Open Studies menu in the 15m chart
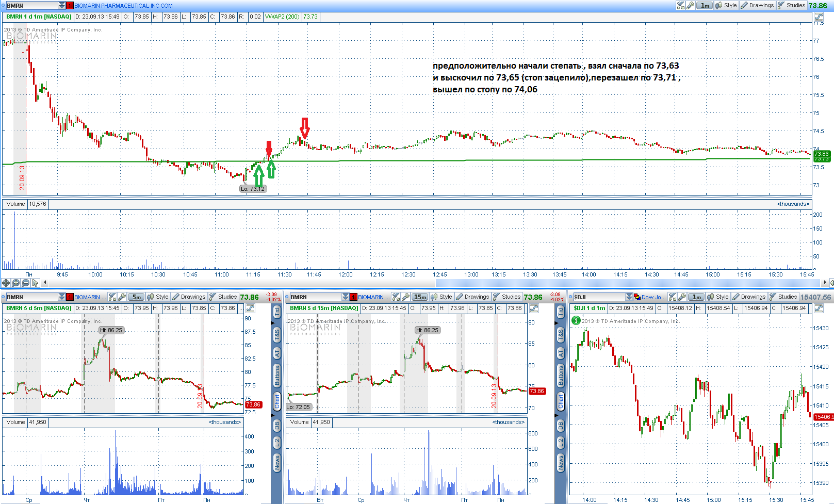 point(507,297)
